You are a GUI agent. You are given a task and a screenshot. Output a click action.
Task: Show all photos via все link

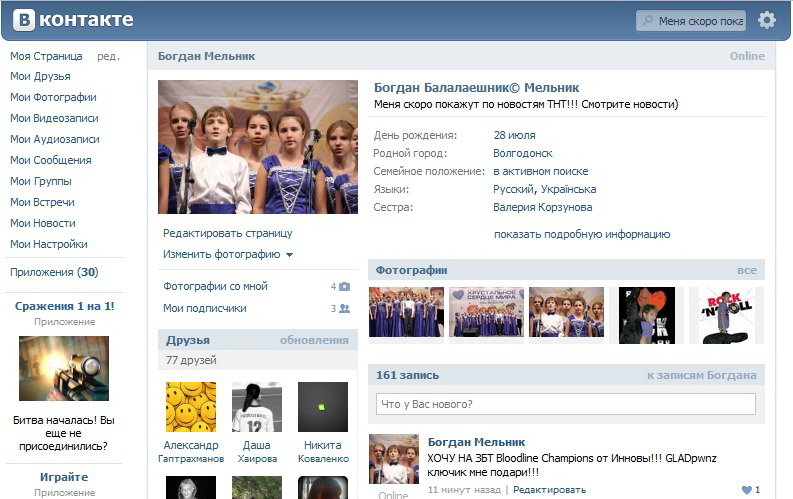pos(746,270)
